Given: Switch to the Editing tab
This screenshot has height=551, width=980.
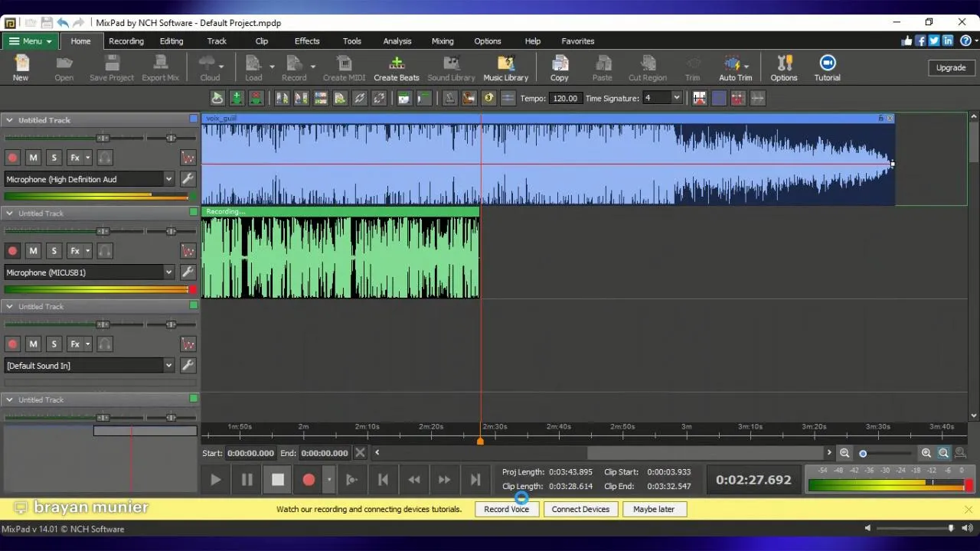Looking at the screenshot, I should click(171, 41).
